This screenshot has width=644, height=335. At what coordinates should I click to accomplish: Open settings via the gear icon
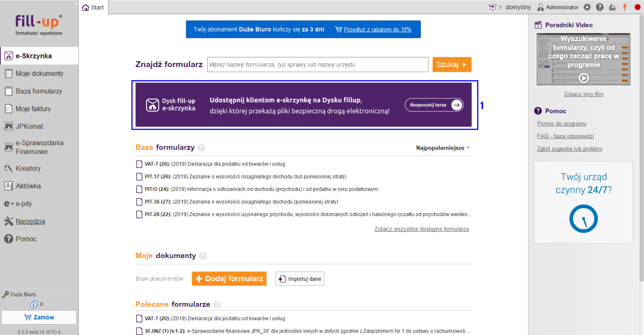tap(587, 7)
